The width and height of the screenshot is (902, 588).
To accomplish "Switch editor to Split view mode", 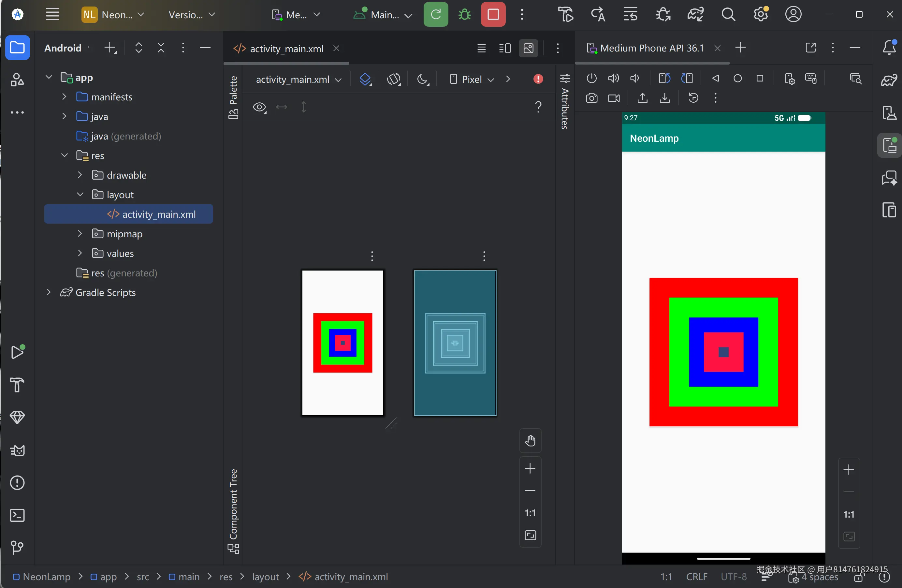I will [x=505, y=48].
